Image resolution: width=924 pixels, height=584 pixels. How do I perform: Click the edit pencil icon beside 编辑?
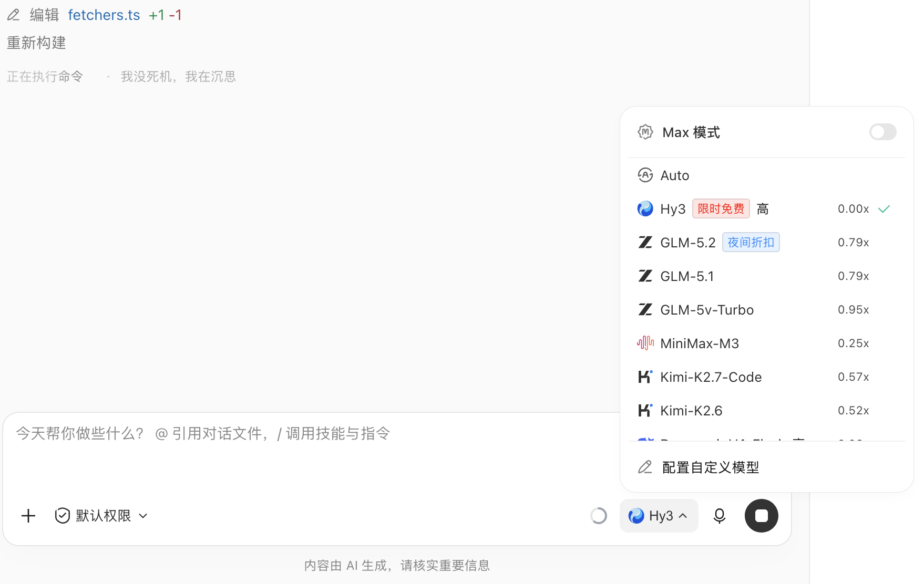pyautogui.click(x=14, y=15)
